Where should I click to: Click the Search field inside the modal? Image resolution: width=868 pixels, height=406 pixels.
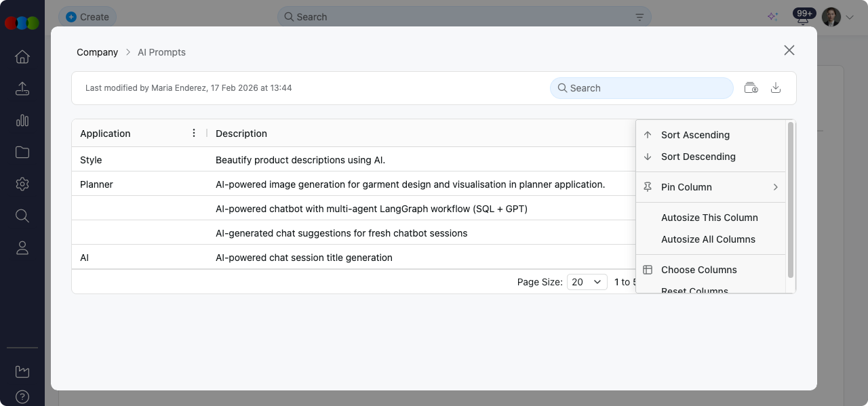click(642, 88)
